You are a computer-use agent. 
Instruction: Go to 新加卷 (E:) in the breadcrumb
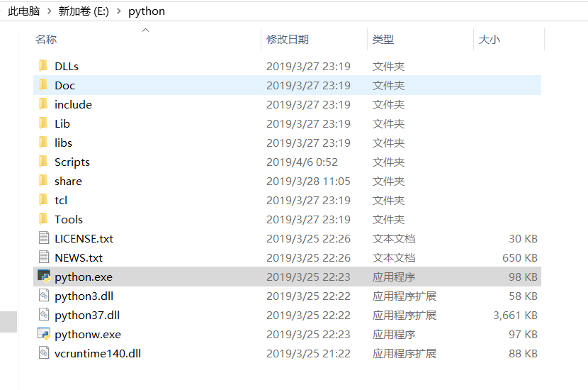click(x=84, y=12)
